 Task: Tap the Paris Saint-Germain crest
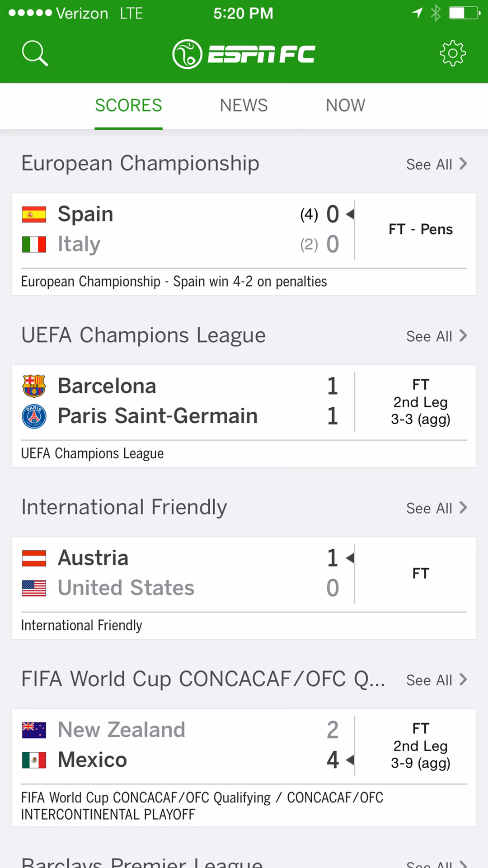coord(34,416)
